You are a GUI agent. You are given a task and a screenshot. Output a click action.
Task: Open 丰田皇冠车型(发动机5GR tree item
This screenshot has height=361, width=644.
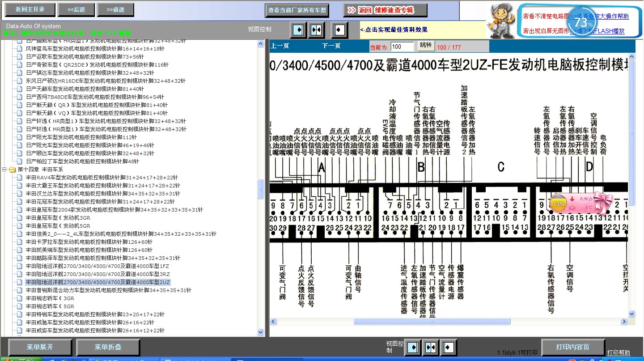tap(58, 226)
